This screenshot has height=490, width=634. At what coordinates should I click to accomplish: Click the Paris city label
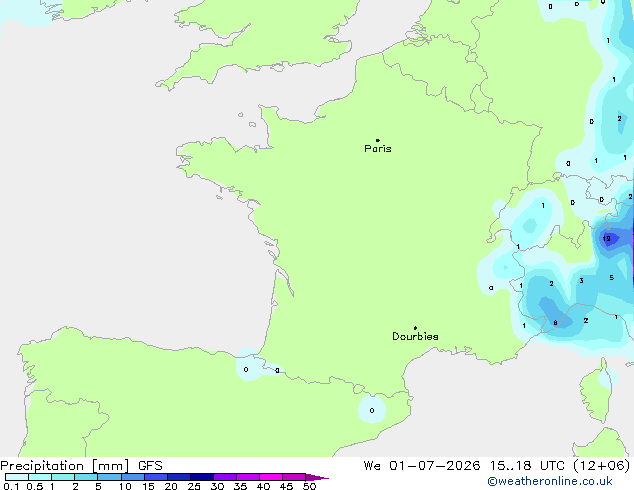(x=378, y=149)
